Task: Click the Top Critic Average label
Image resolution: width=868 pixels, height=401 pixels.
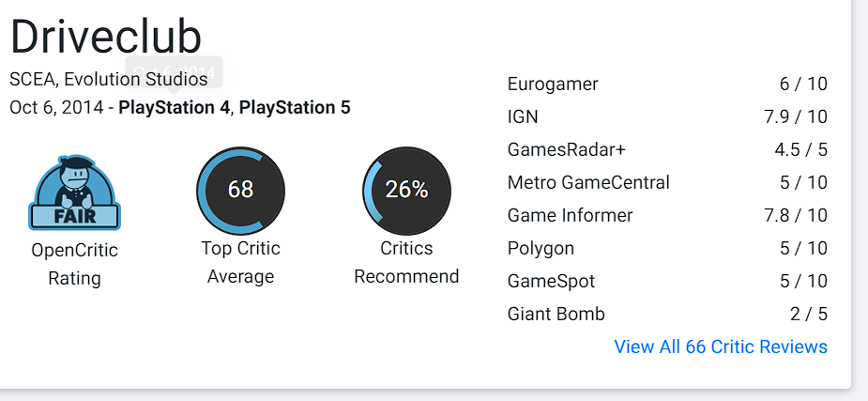Action: [240, 262]
